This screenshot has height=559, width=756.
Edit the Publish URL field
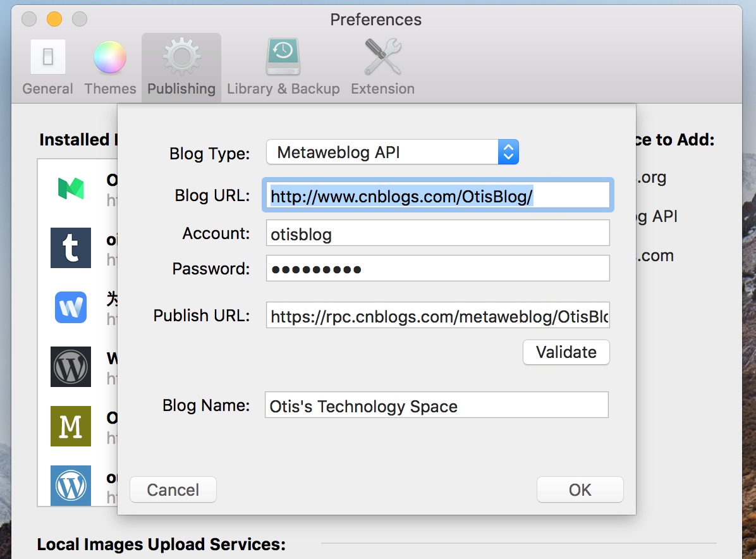(x=437, y=316)
